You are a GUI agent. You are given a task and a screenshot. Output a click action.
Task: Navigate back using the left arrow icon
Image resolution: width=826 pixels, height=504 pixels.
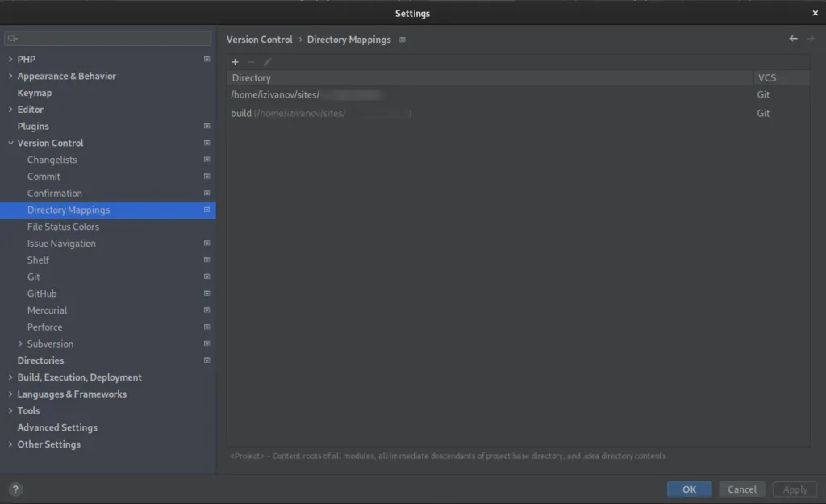(x=792, y=38)
